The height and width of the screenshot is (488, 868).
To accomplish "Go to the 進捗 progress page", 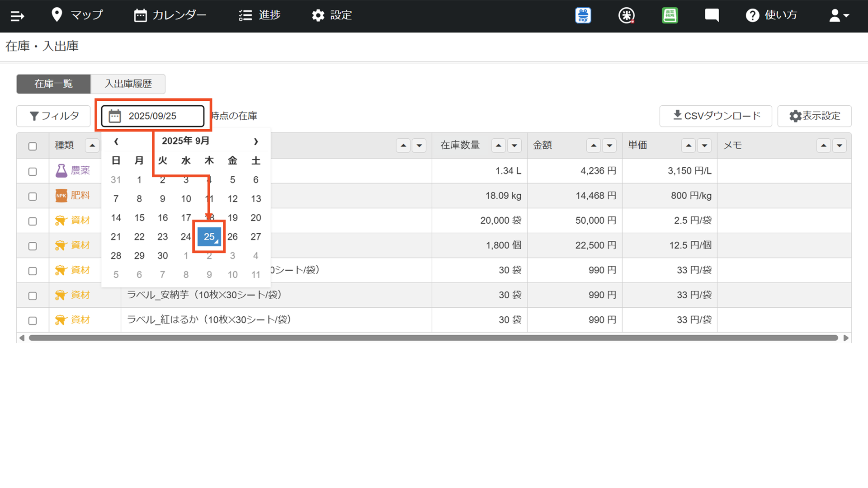I will point(259,15).
